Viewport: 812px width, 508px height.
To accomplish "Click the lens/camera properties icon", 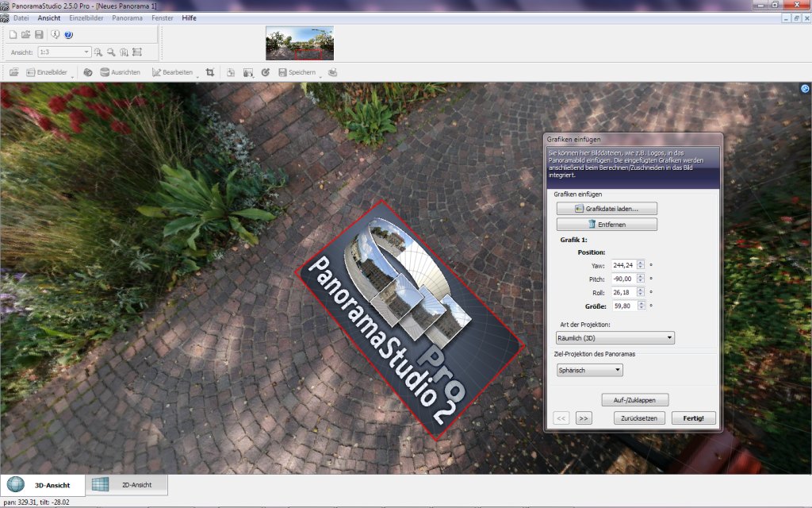I will point(88,72).
